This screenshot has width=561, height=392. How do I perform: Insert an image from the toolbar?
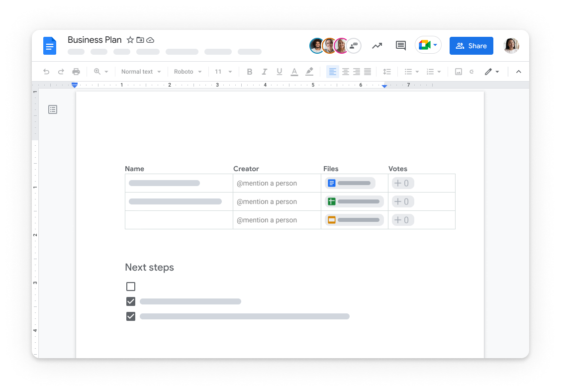pos(458,71)
